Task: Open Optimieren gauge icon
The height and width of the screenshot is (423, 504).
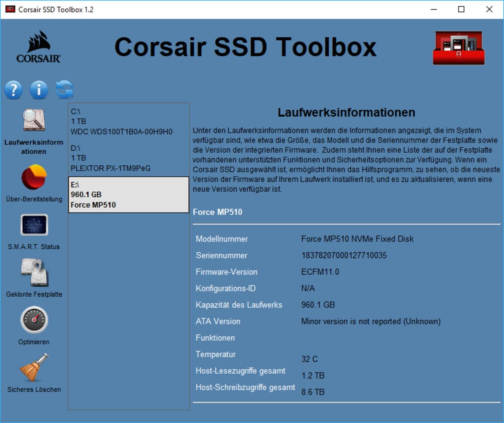Action: (34, 320)
